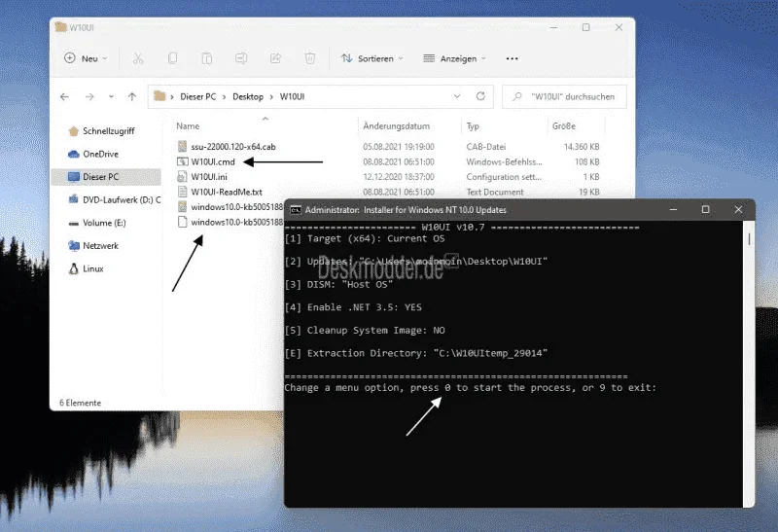Screen dimensions: 778x532
Task: Click the Share icon in Explorer toolbar
Action: [x=275, y=58]
